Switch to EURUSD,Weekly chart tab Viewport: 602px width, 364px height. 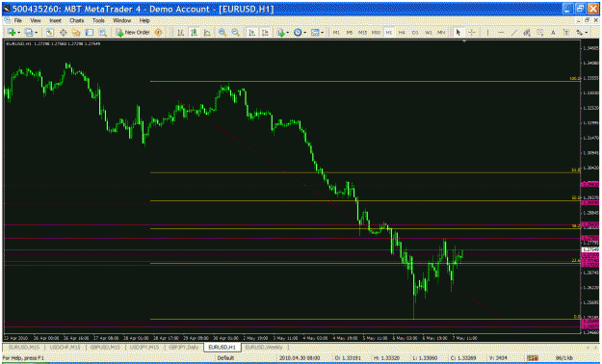pos(264,347)
